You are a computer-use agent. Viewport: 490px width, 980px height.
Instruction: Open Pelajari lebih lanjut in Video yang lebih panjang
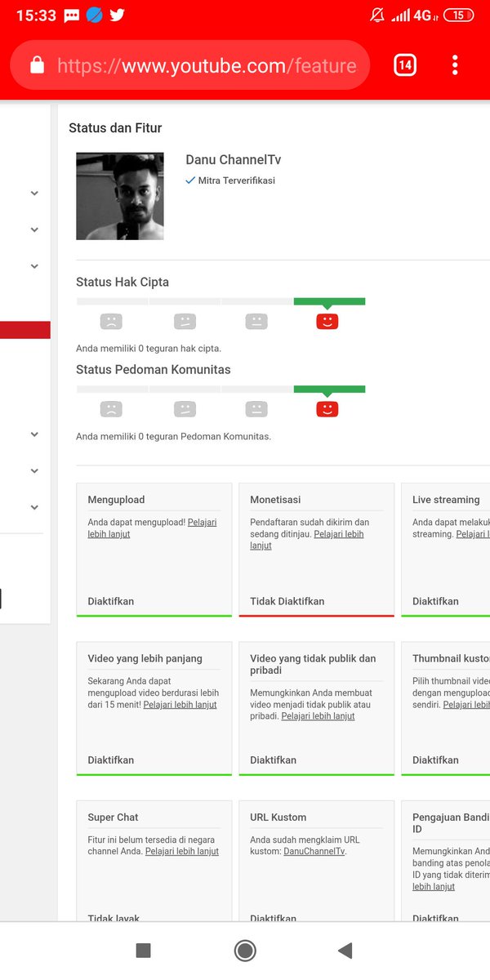click(x=180, y=705)
